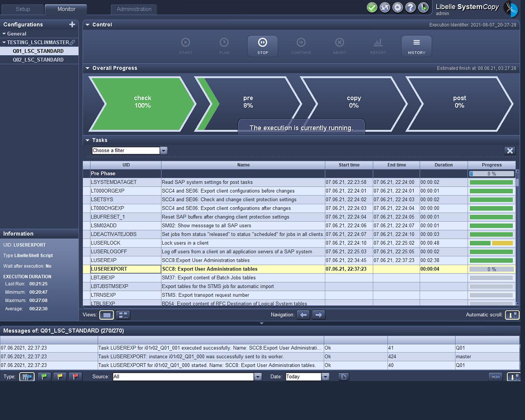Select the LDEACTIVATEJOBS task row

299,234
